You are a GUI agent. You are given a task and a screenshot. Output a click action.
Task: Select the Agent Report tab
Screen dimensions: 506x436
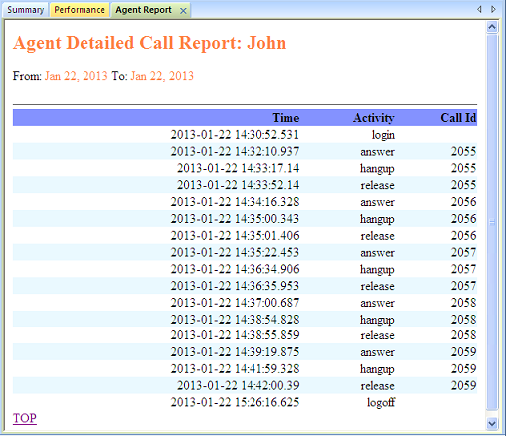[x=144, y=10]
